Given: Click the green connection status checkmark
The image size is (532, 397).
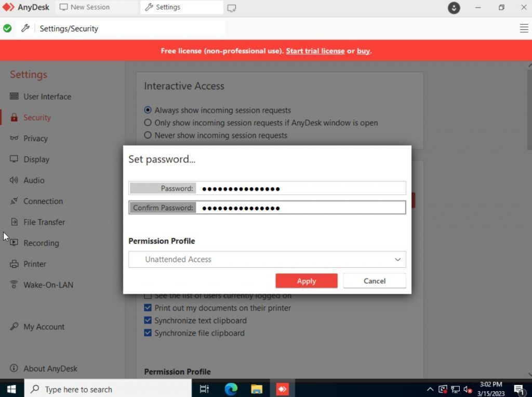Looking at the screenshot, I should 7,28.
